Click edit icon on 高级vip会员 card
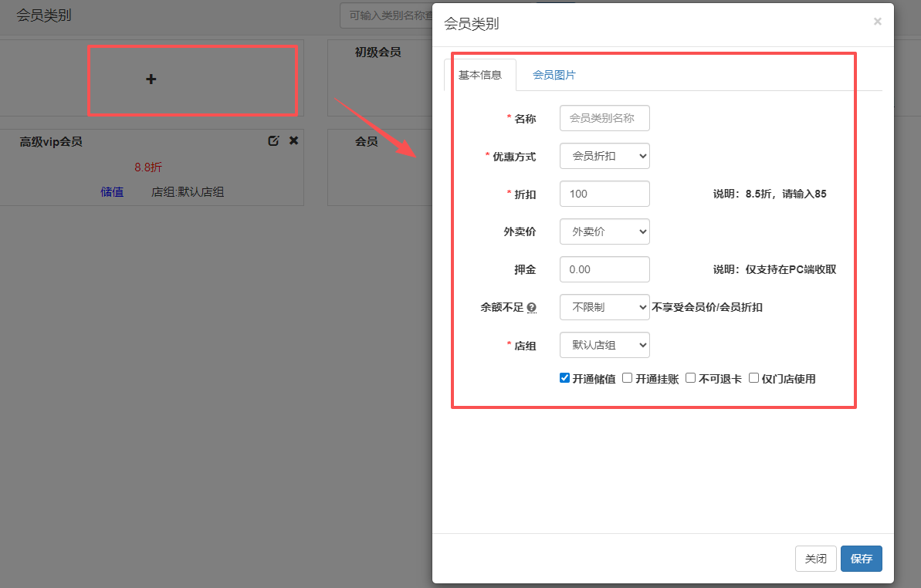The image size is (921, 588). (x=273, y=140)
